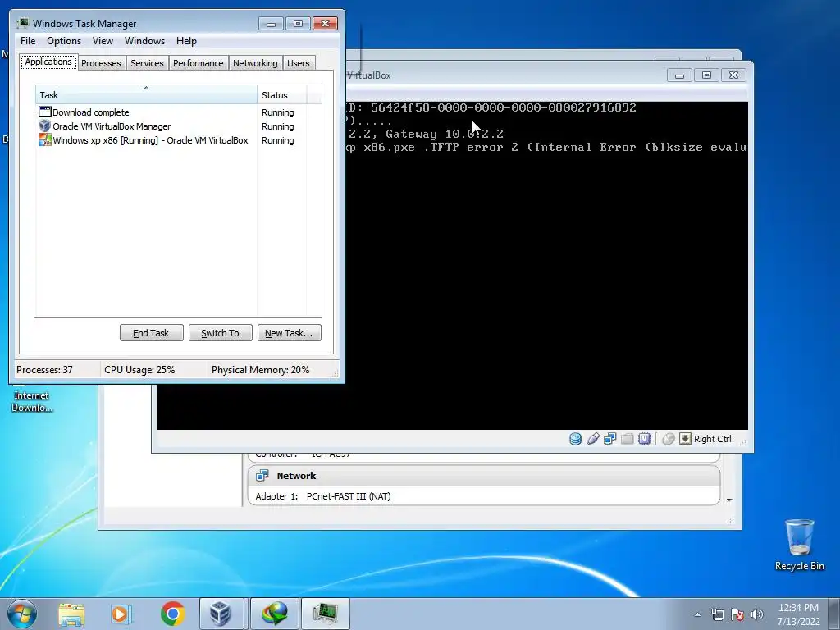Switch to VirtualBox via taskbar icon

point(221,614)
